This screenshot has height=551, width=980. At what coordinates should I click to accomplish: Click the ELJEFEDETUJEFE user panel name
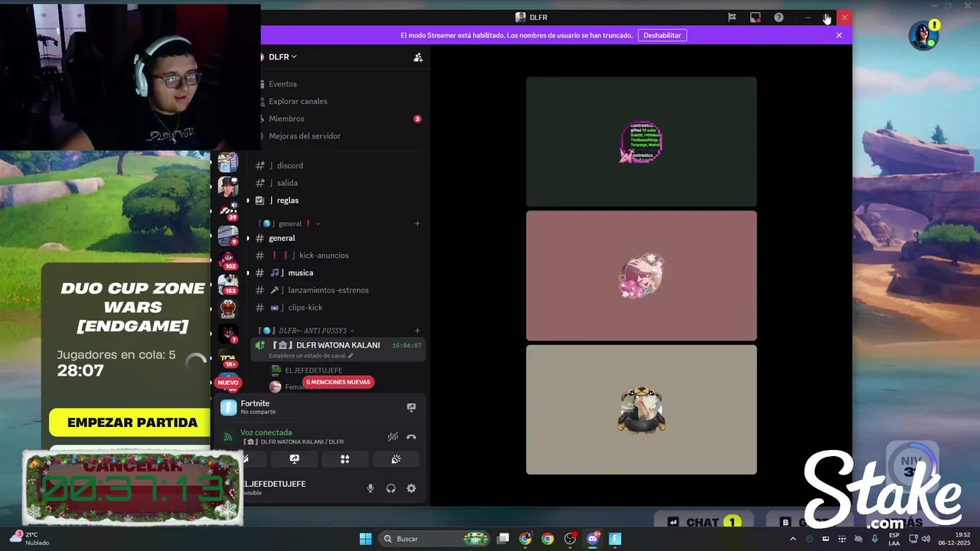(x=273, y=484)
